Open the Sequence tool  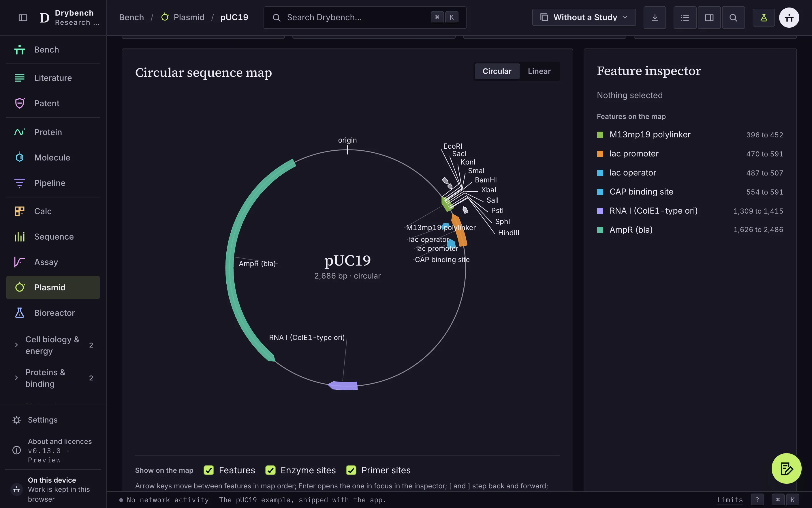tap(53, 237)
